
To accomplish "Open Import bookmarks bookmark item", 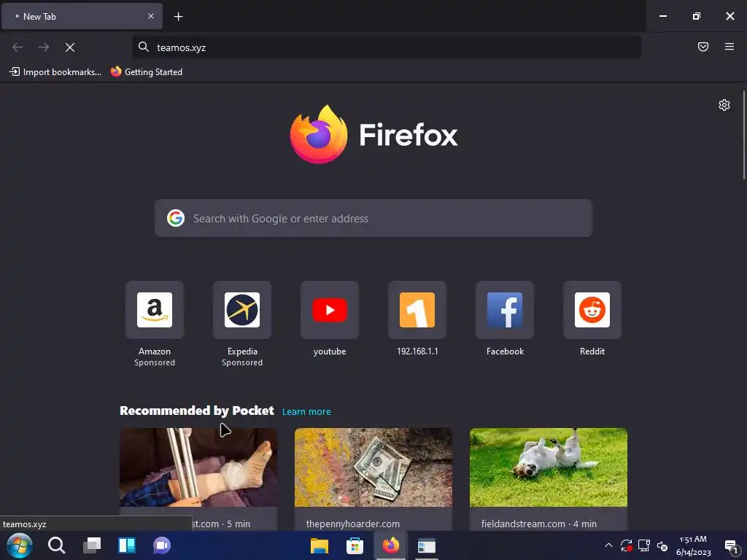I will click(55, 72).
